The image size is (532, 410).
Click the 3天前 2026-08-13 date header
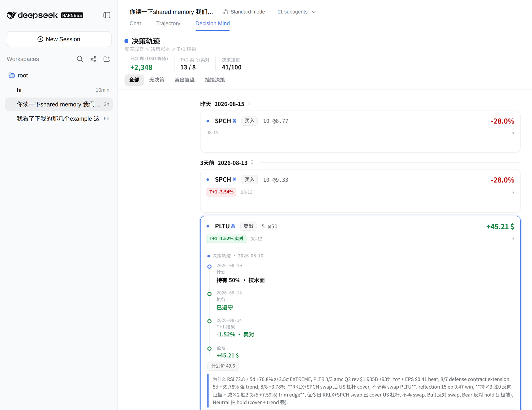[x=224, y=163]
